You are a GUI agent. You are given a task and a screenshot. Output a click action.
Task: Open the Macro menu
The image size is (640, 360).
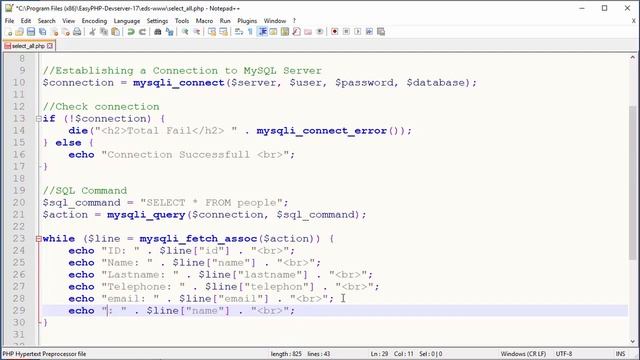tap(204, 21)
